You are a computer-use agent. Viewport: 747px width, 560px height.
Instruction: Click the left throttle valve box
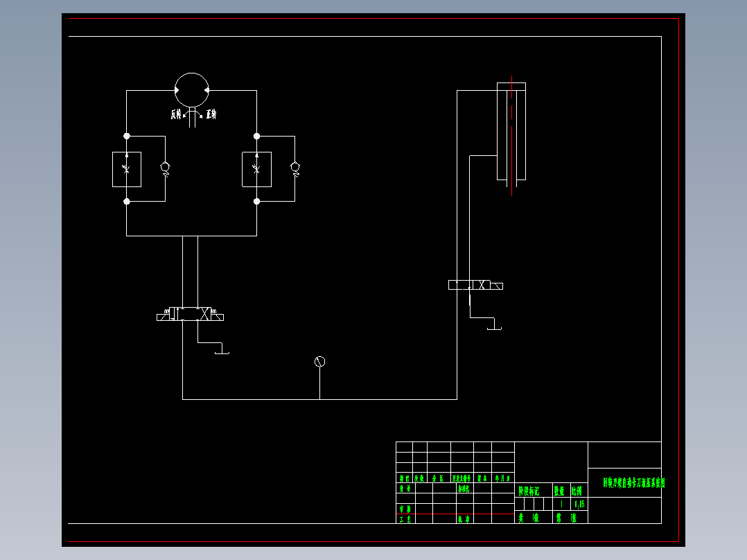127,169
